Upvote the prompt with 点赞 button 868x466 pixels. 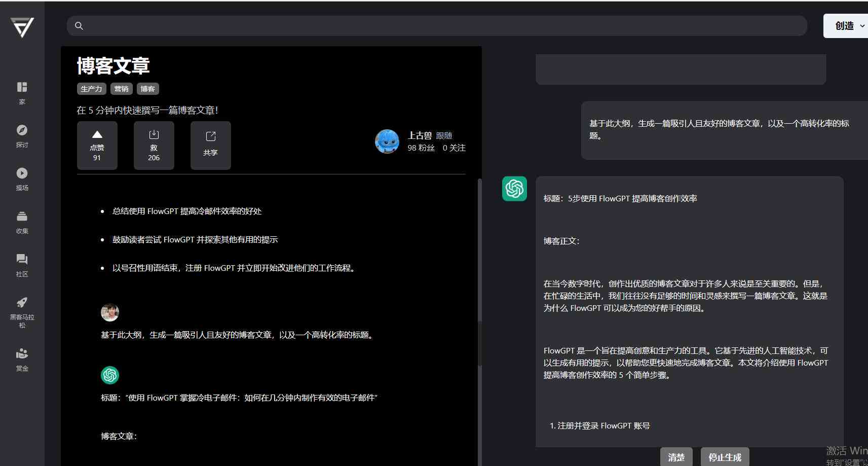(x=97, y=146)
